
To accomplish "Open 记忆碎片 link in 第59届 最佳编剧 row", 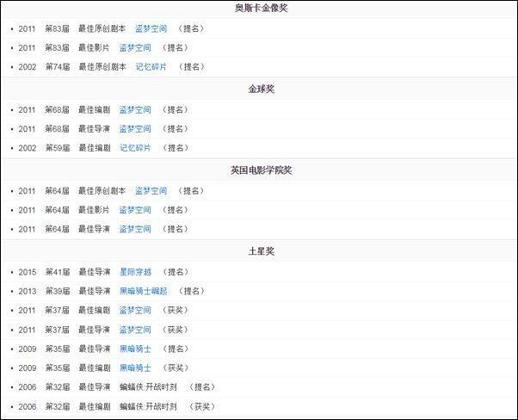I will pyautogui.click(x=135, y=148).
